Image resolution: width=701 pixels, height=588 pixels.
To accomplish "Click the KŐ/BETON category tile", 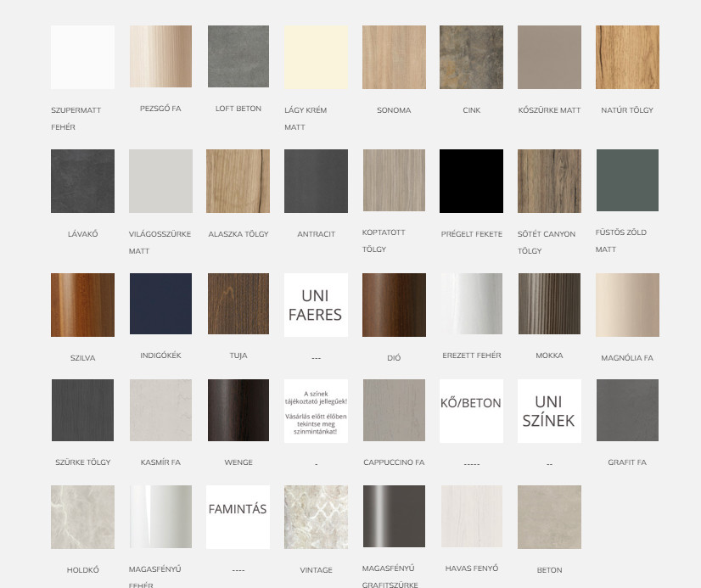I will [471, 411].
